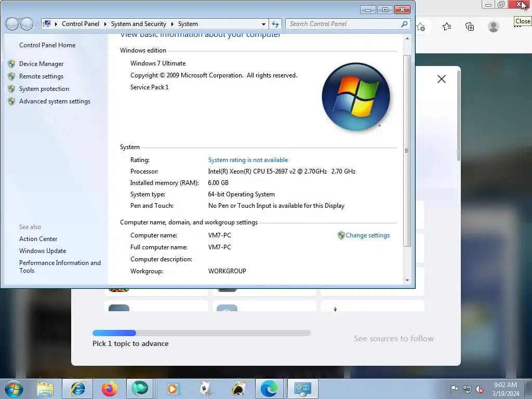
Task: Click the 'WORKGROUP' workgroup value
Action: [227, 271]
